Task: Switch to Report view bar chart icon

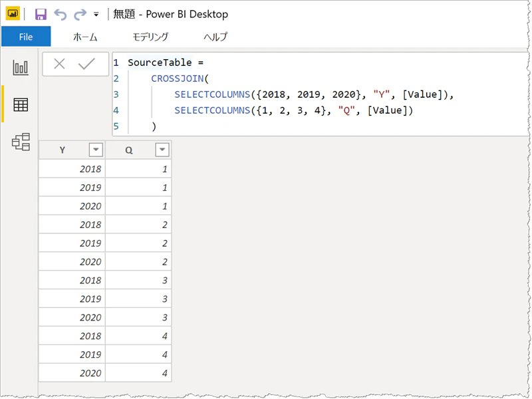Action: click(21, 67)
